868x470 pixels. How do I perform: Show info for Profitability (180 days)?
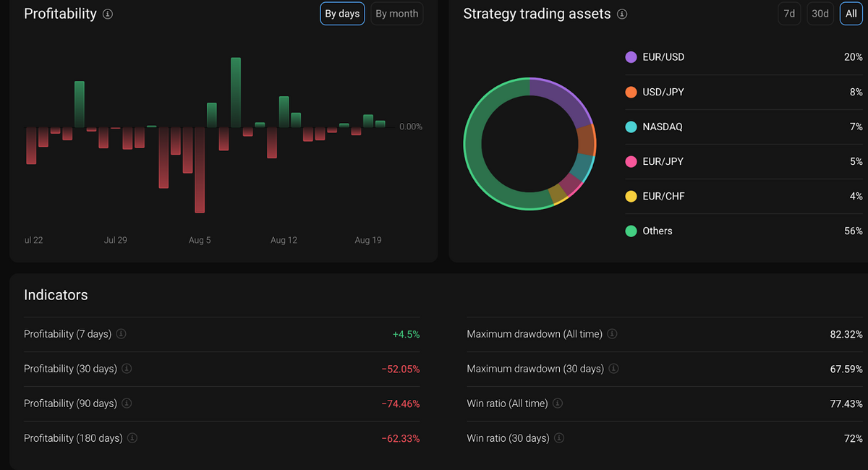pos(132,438)
